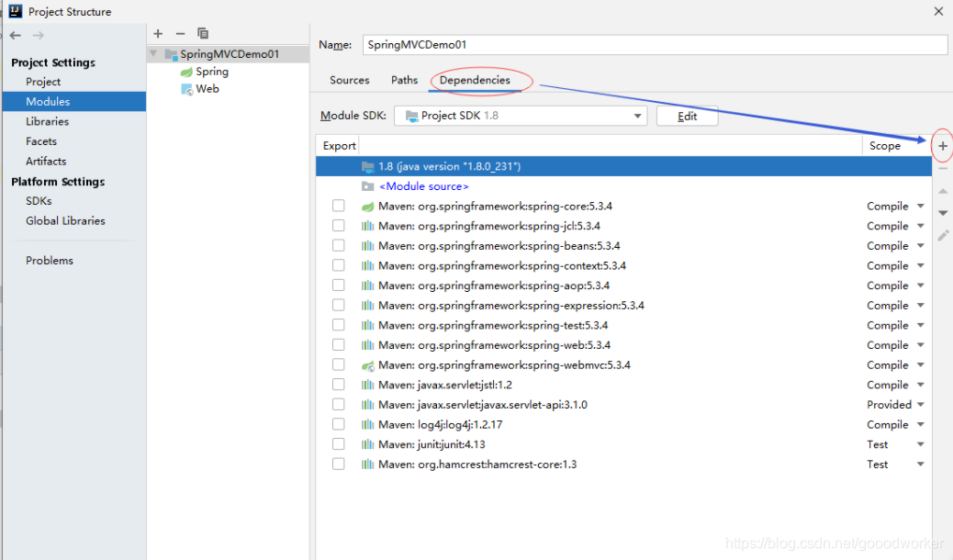Click the SpringMVCDemo01 module folder icon
The height and width of the screenshot is (560, 953).
pos(172,55)
